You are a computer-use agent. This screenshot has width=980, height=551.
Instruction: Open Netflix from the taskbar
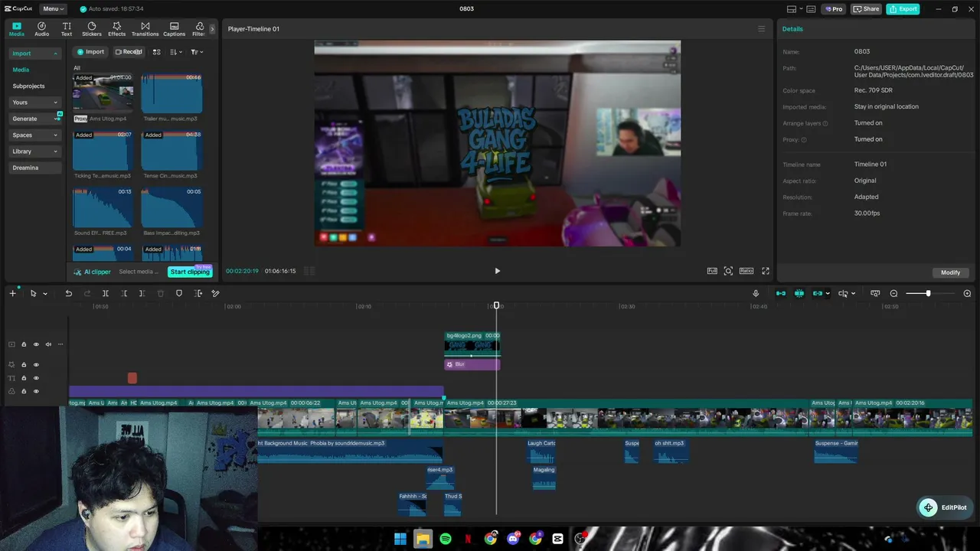[468, 539]
